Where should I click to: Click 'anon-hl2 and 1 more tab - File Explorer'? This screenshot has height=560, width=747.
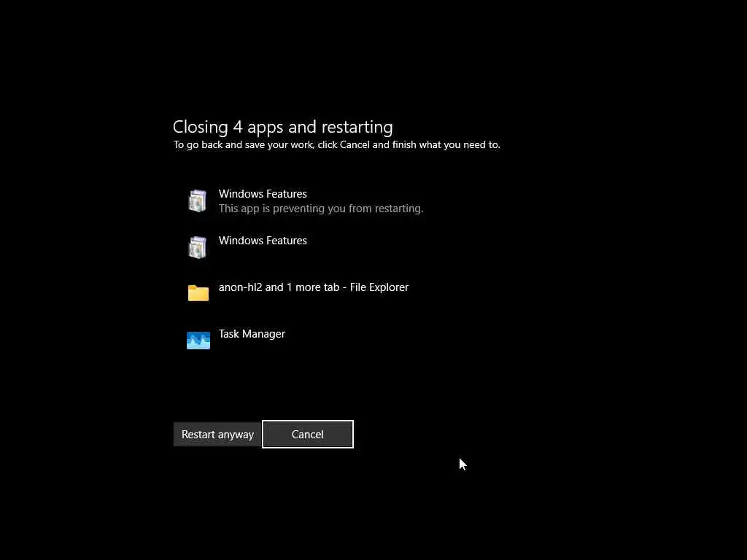(x=314, y=287)
